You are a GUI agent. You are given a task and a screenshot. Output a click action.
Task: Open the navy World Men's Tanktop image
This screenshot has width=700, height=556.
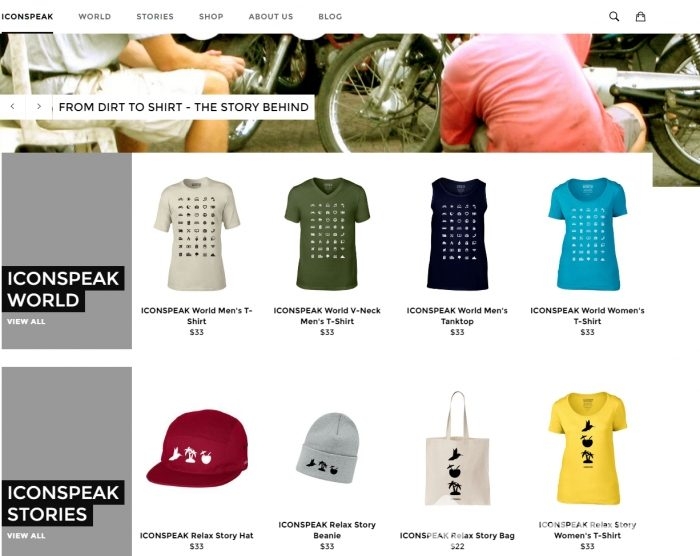click(x=457, y=234)
